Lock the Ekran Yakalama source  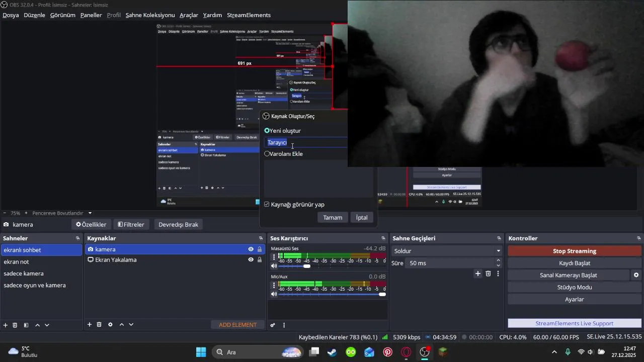pos(260,260)
